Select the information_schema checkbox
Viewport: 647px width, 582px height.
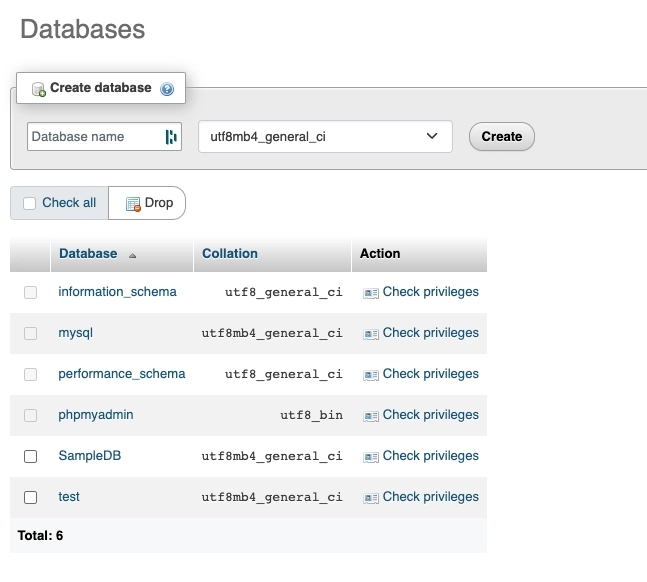(31, 292)
